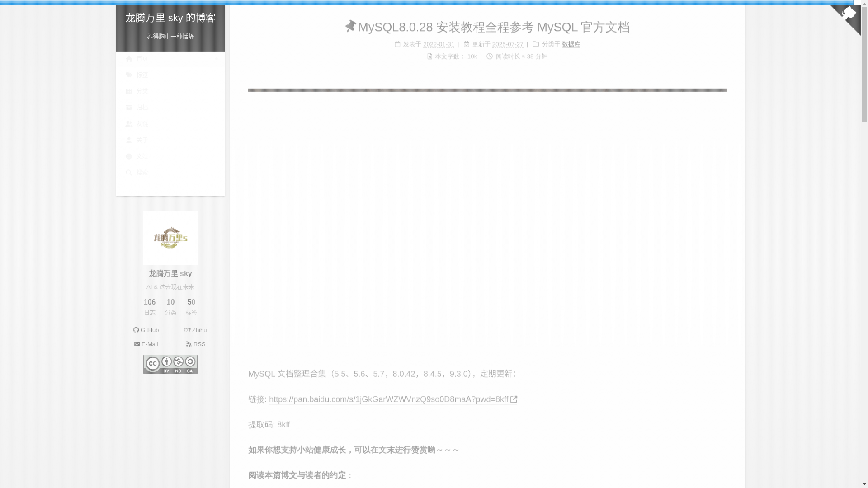Click the calendar-check icon before 更新于
The width and height of the screenshot is (868, 488).
(467, 44)
